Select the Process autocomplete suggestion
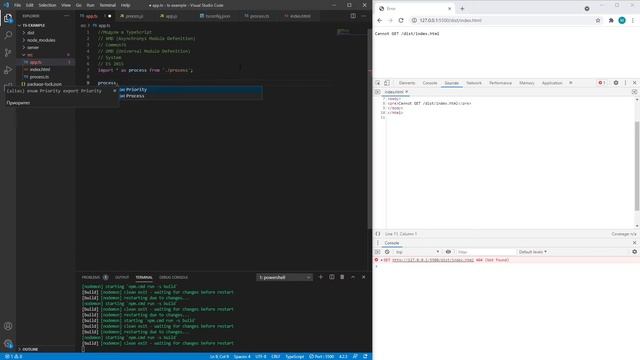Image resolution: width=640 pixels, height=360 pixels. (190, 96)
